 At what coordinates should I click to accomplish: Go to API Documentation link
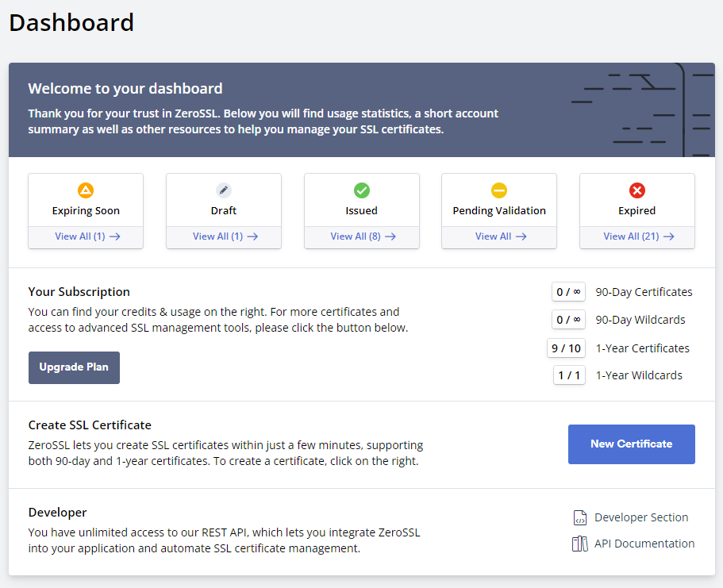tap(644, 544)
